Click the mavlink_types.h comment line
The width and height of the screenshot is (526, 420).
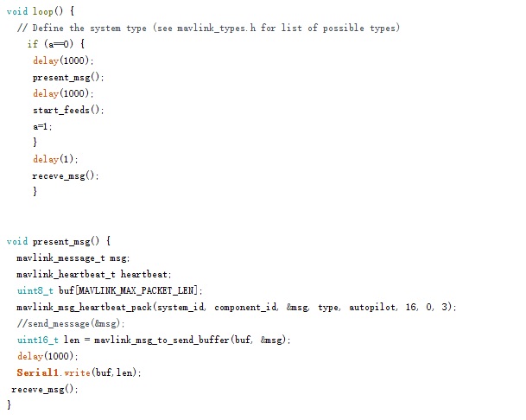coord(208,28)
